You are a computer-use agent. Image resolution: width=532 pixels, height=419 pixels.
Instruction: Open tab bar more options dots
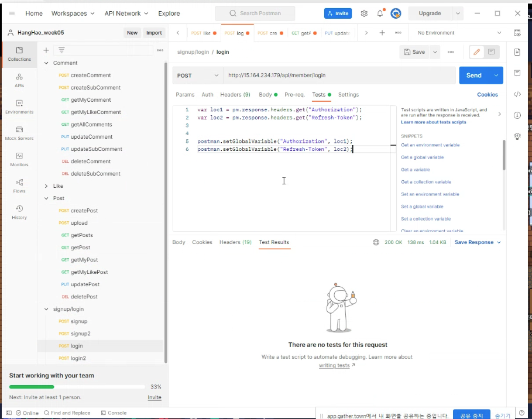point(398,33)
